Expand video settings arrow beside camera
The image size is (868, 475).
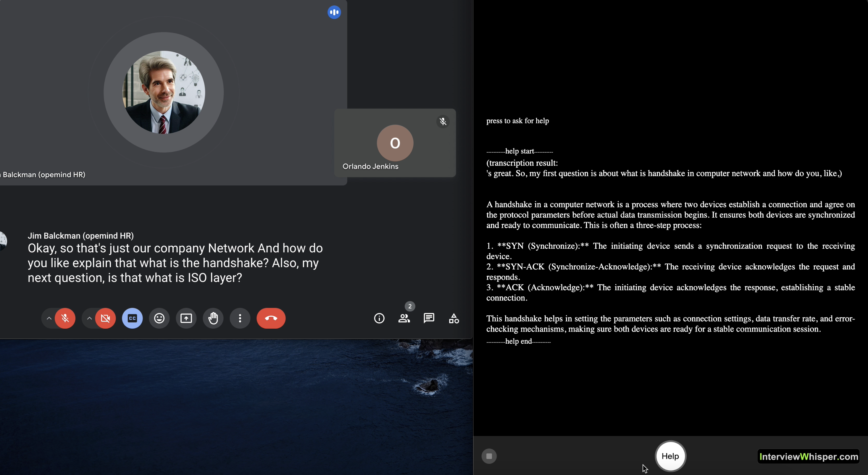pyautogui.click(x=89, y=318)
